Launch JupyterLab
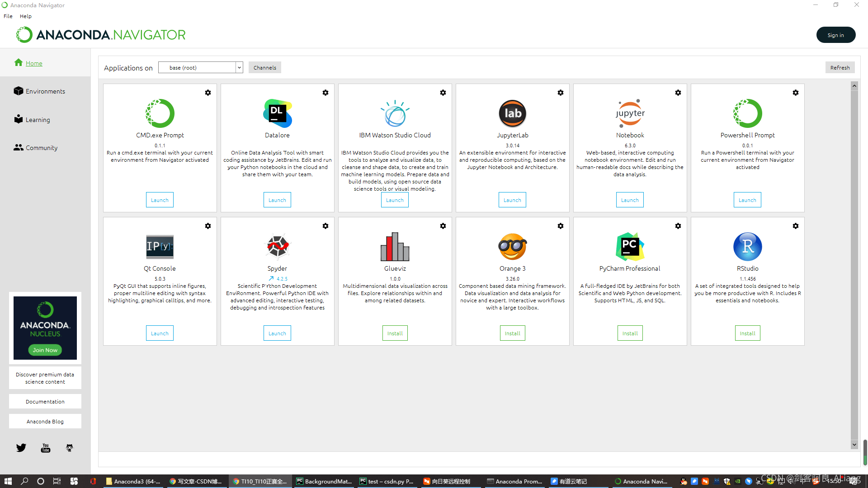 pos(512,200)
